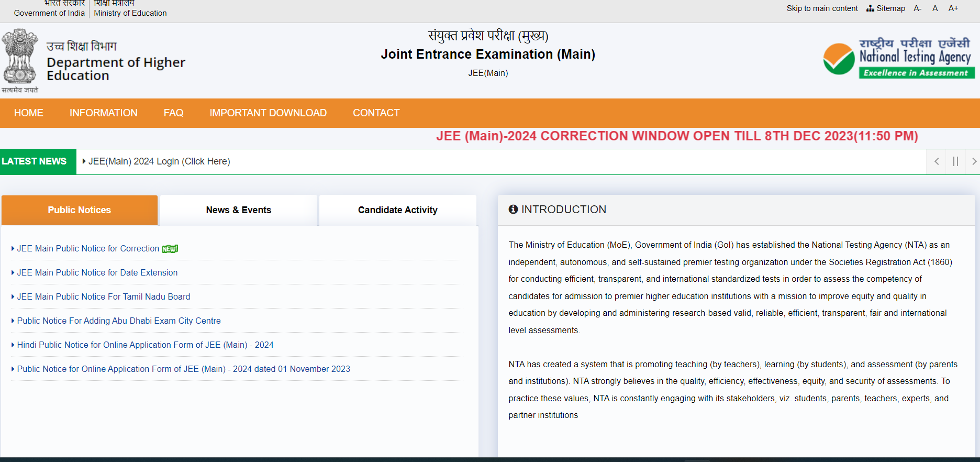Click the Ministry of Education text
The width and height of the screenshot is (980, 462).
[x=130, y=13]
